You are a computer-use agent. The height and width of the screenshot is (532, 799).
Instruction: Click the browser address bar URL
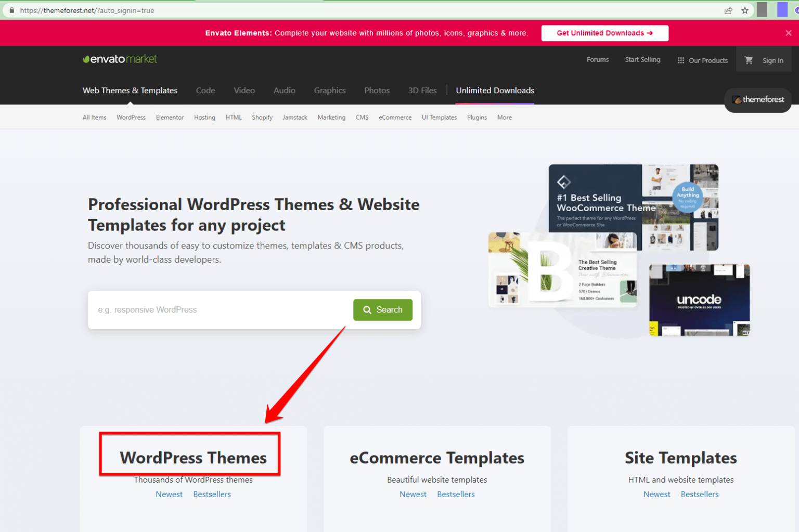87,10
